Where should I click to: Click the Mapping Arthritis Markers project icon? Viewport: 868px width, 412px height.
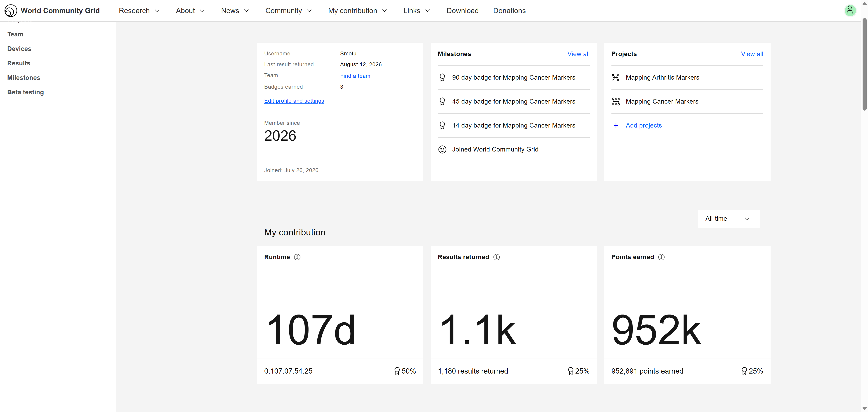616,78
